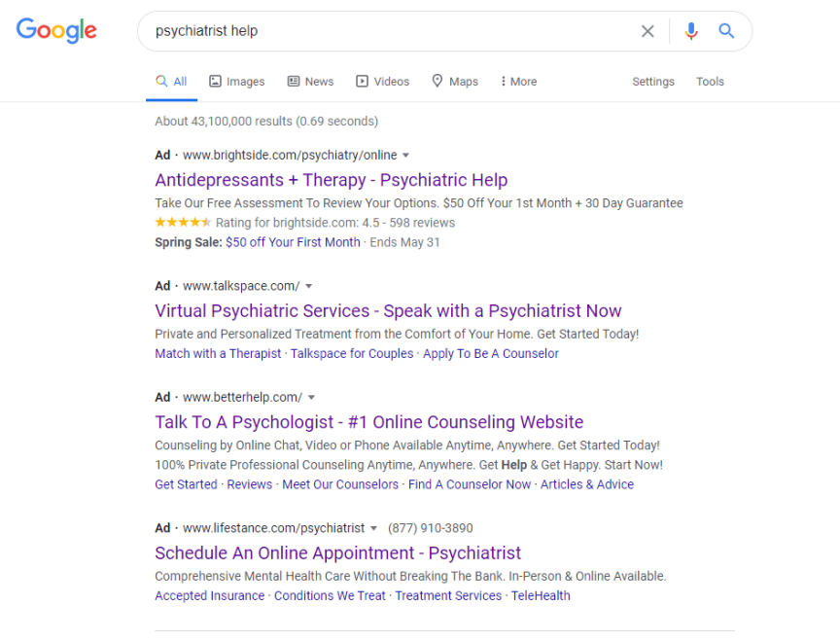Click the Google logo
Screen dimensions: 840x641
(56, 30)
